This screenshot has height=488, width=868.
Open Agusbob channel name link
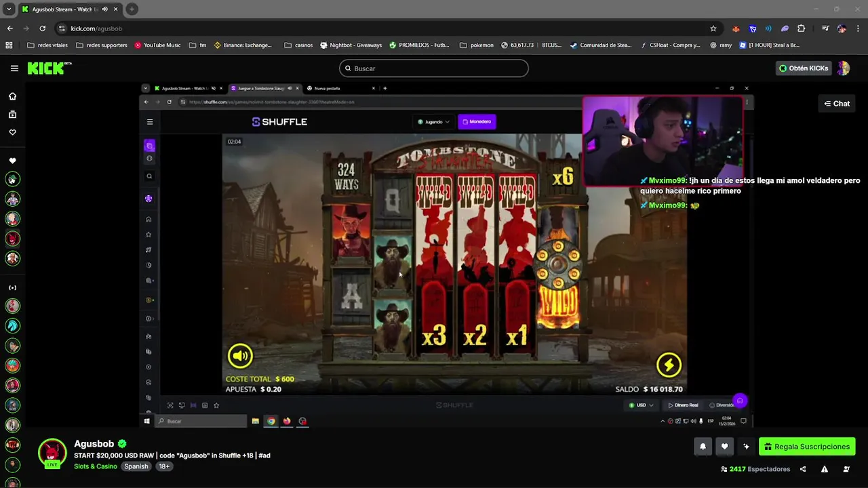(x=94, y=444)
